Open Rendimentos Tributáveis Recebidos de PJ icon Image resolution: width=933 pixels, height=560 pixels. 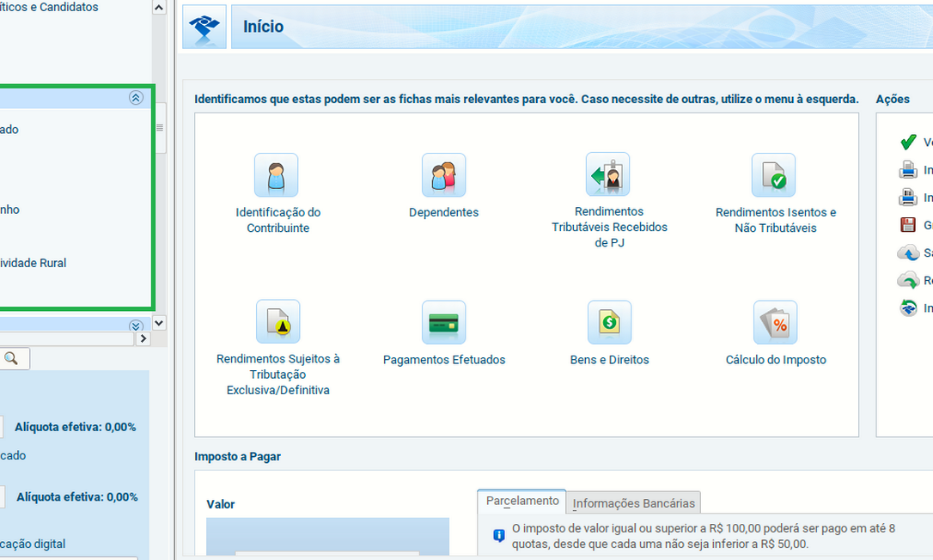[x=608, y=175]
